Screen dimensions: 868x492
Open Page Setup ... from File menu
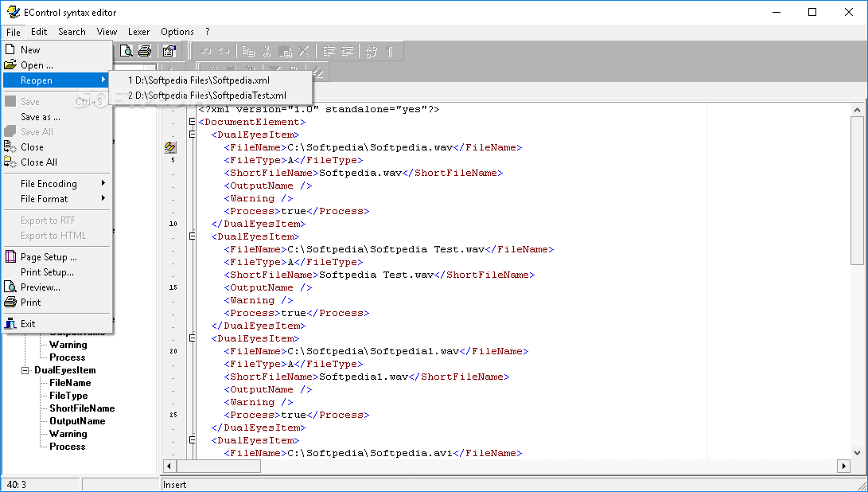(57, 256)
